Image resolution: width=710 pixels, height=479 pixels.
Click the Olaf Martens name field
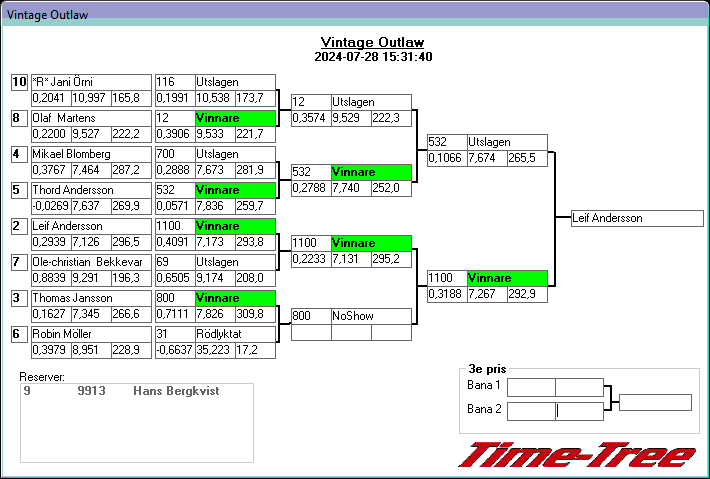point(91,118)
